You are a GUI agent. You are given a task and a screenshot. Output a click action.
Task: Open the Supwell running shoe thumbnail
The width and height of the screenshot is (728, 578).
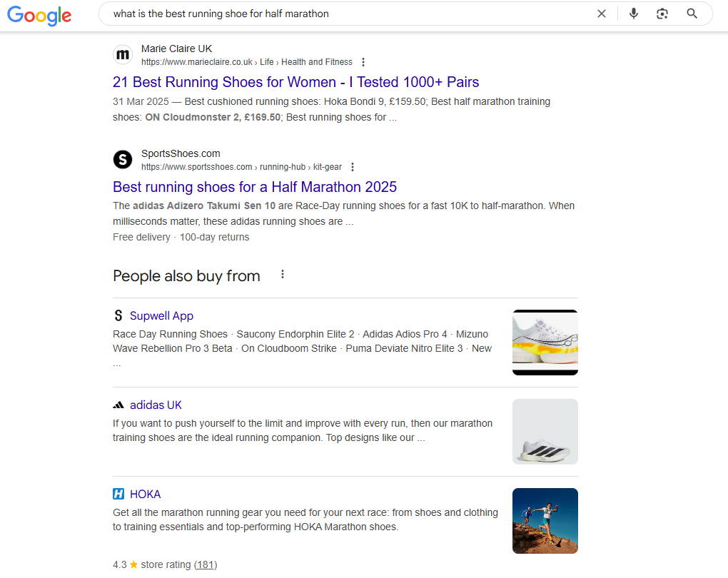545,343
